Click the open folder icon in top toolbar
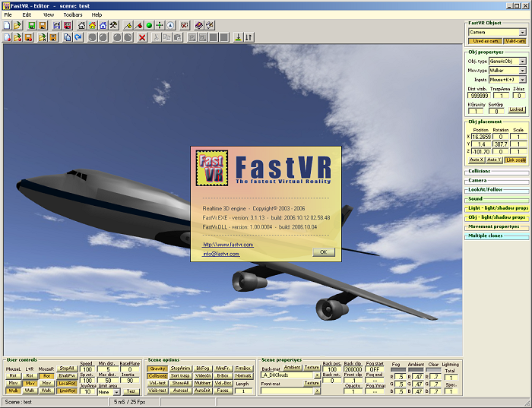 click(x=17, y=25)
